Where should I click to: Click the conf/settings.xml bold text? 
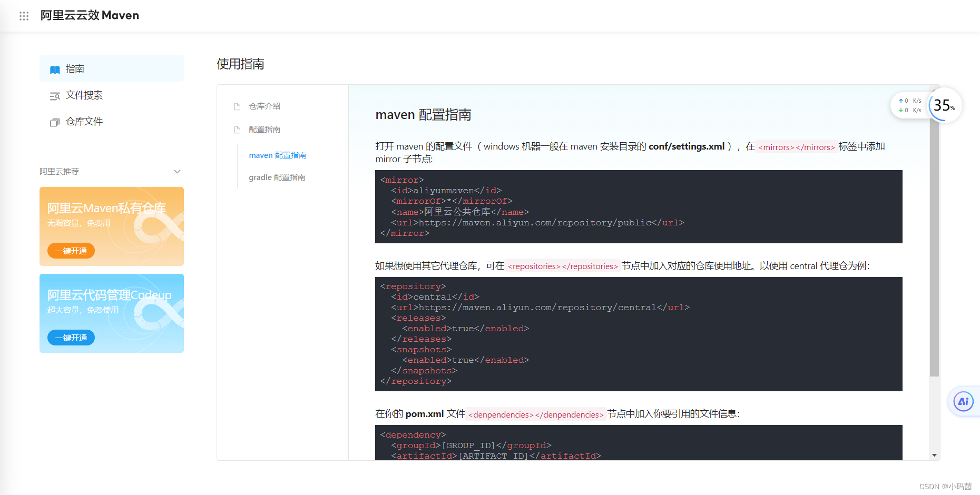pyautogui.click(x=687, y=146)
